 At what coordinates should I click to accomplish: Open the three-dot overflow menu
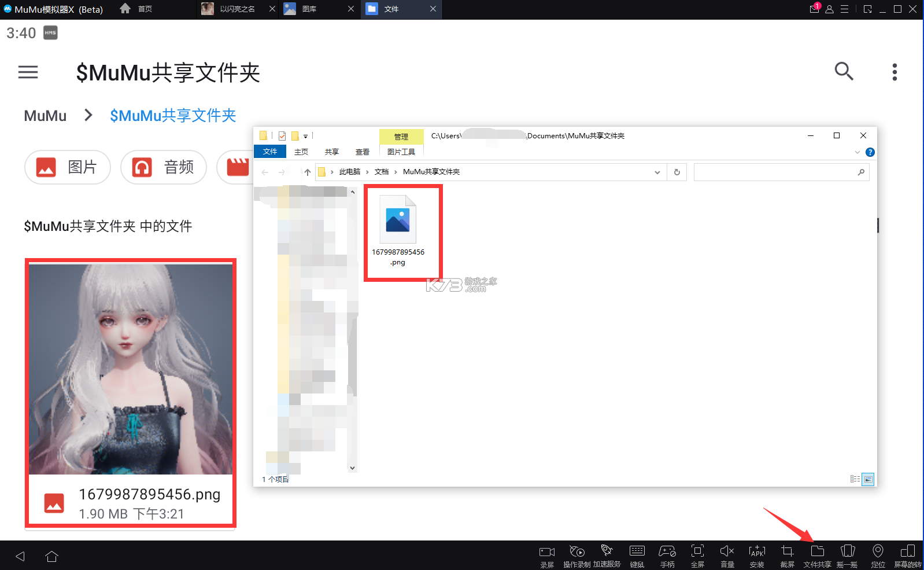[895, 72]
